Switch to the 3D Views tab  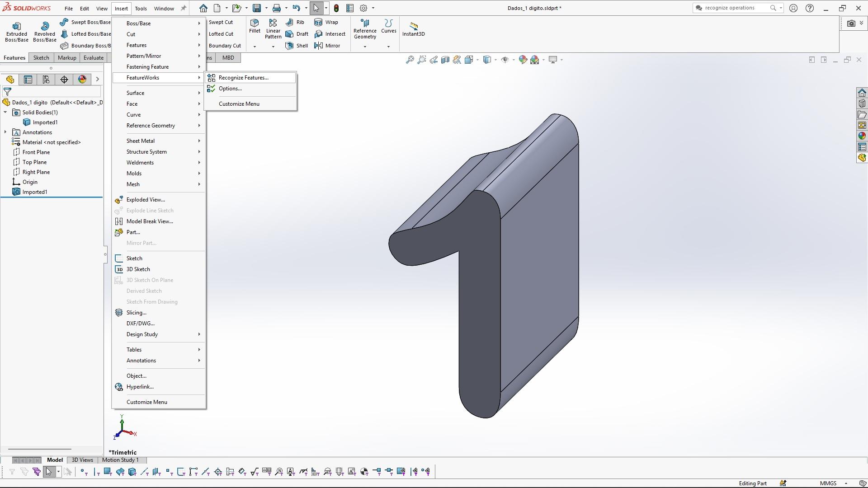[82, 460]
